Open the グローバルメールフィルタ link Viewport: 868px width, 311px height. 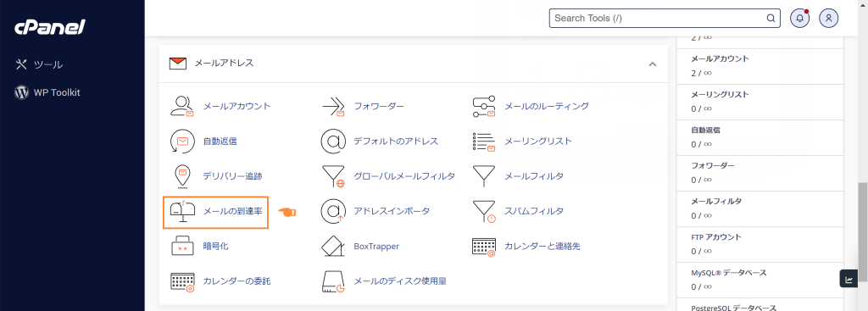coord(404,176)
